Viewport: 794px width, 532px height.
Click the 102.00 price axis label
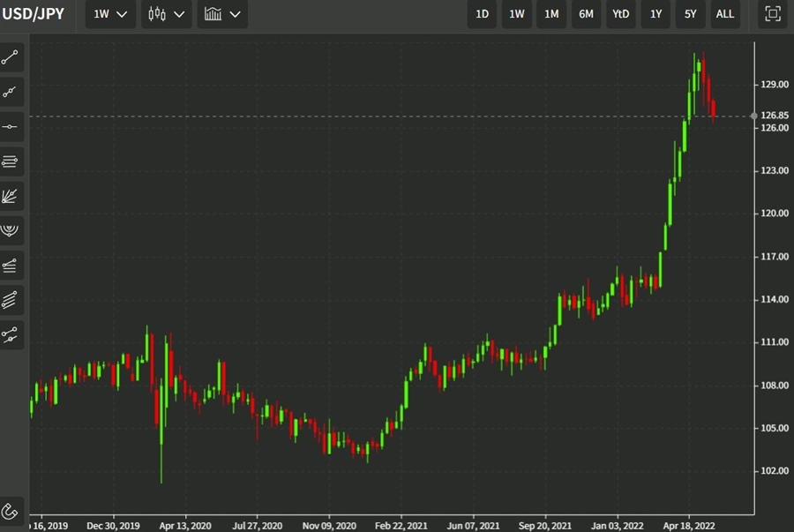click(775, 471)
